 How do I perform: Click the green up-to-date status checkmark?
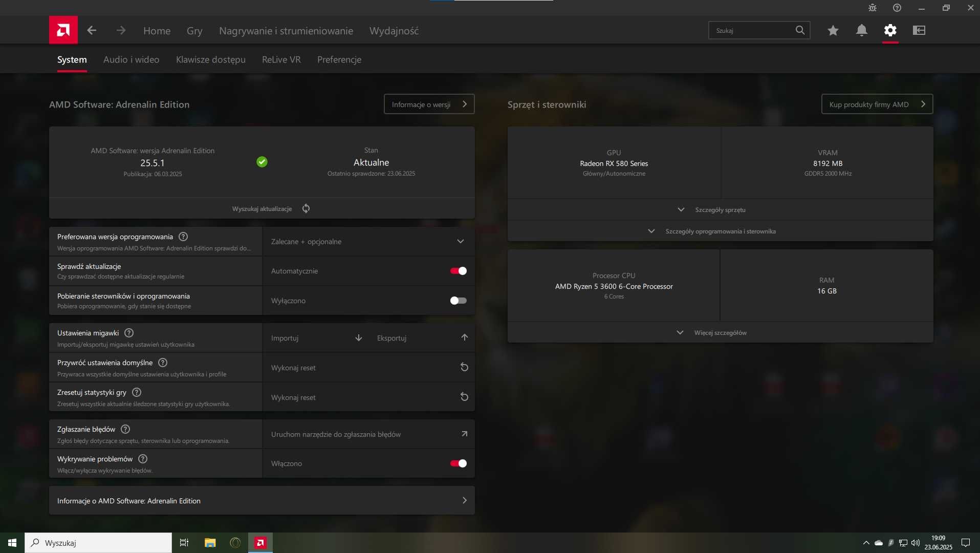pos(262,162)
